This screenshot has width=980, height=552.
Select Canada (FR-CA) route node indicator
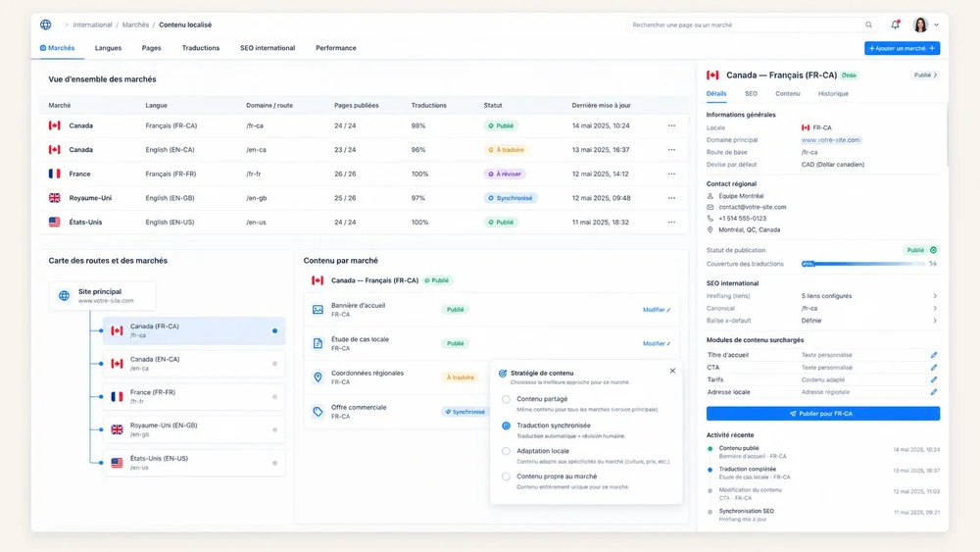(x=274, y=330)
